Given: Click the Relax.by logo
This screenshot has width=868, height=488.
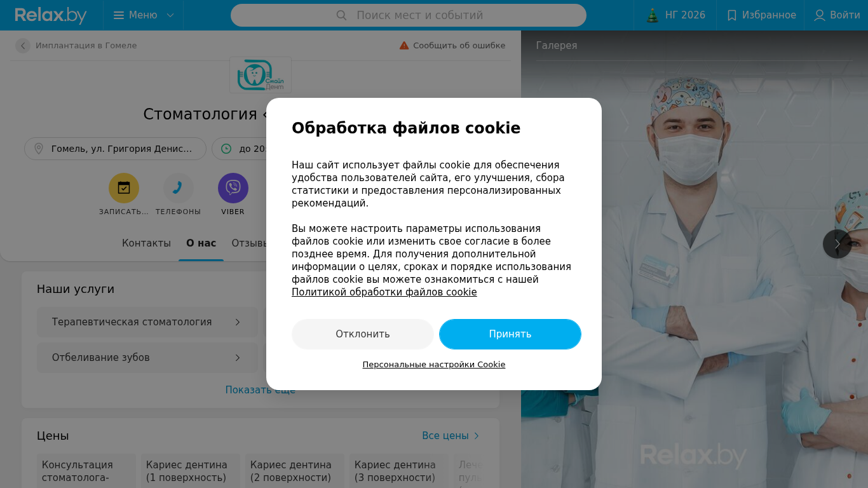Looking at the screenshot, I should click(51, 15).
